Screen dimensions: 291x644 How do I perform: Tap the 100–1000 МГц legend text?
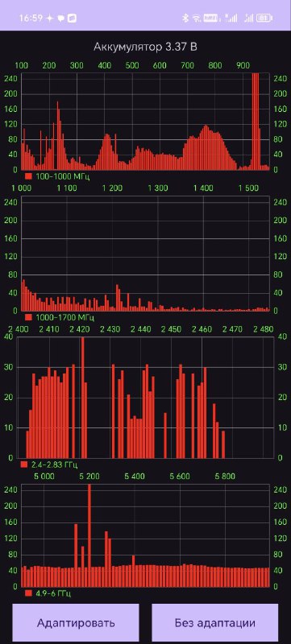click(63, 177)
